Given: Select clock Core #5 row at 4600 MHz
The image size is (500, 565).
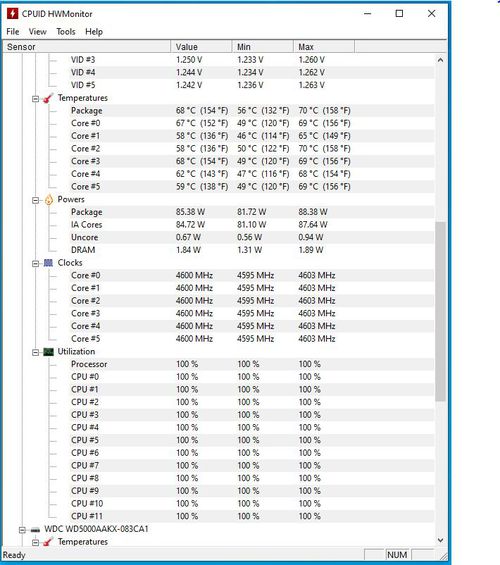Looking at the screenshot, I should [252, 339].
